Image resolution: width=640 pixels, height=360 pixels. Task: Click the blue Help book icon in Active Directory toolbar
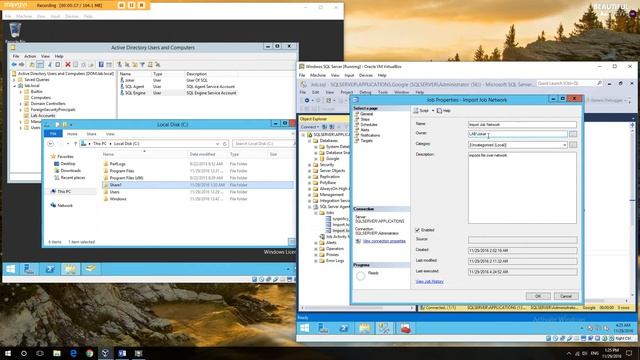(101, 64)
